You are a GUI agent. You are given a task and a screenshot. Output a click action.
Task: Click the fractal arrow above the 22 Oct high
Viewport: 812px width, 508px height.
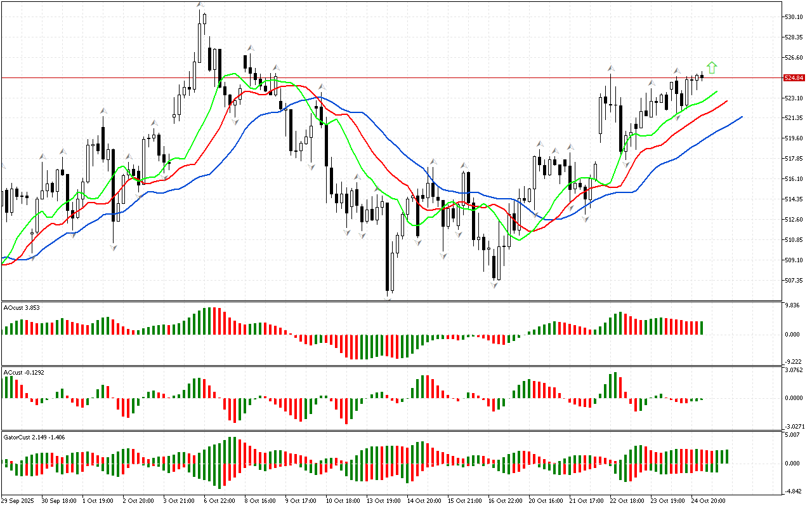pos(611,68)
